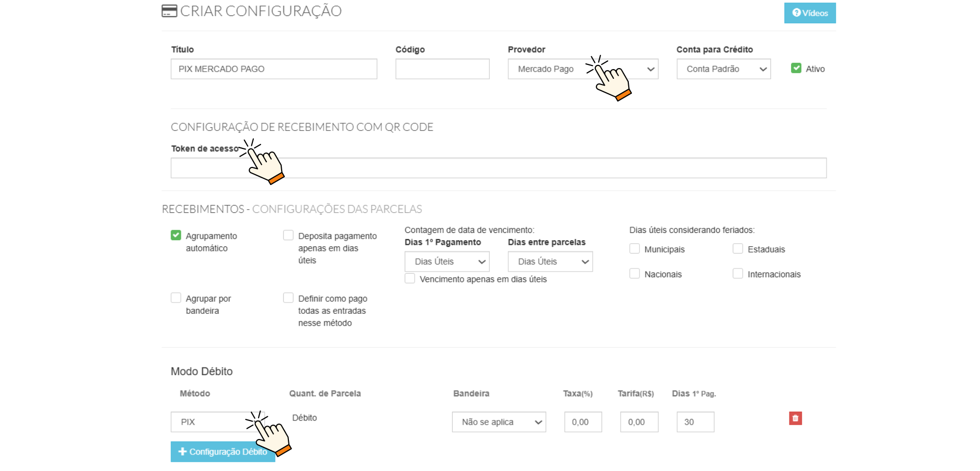Enable Definir como pago todas as entradas
This screenshot has height=471, width=980.
[x=288, y=298]
